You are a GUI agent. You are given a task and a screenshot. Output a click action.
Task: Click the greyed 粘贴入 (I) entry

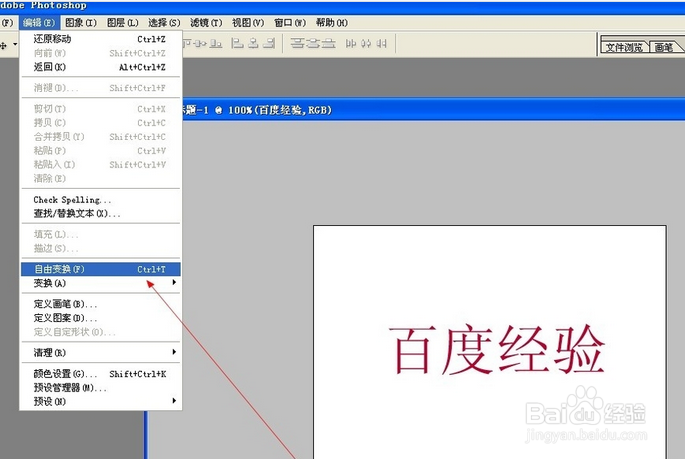(x=100, y=165)
